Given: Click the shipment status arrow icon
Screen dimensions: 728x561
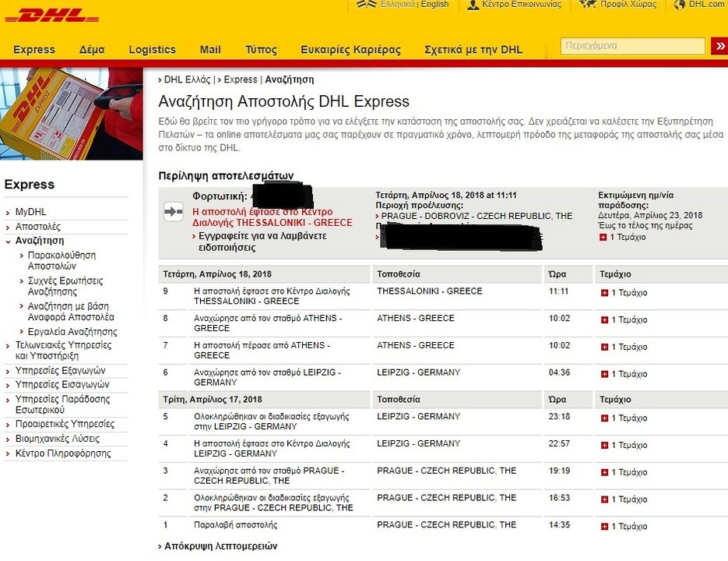Looking at the screenshot, I should click(174, 212).
